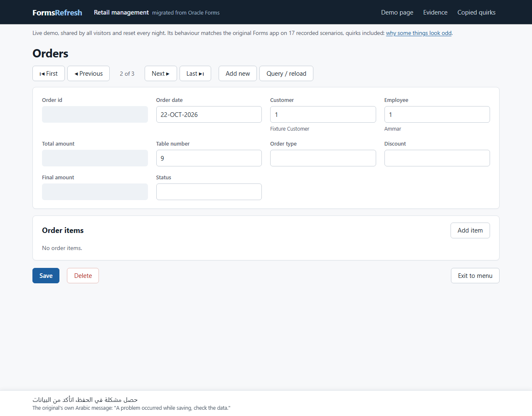The height and width of the screenshot is (416, 532).
Task: Advance to the Next order record
Action: point(161,74)
